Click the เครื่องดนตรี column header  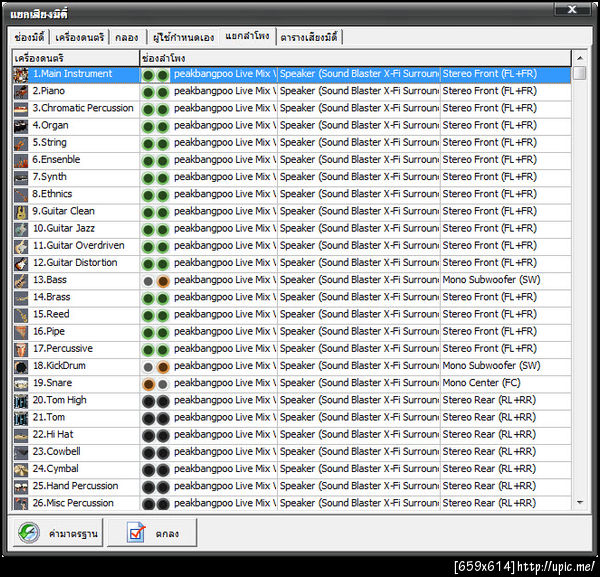pyautogui.click(x=76, y=58)
